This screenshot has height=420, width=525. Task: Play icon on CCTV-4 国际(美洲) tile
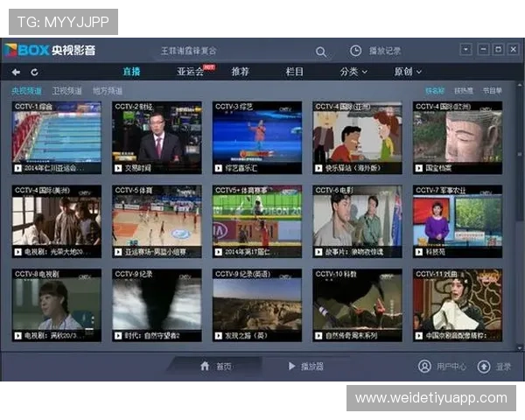coord(17,252)
